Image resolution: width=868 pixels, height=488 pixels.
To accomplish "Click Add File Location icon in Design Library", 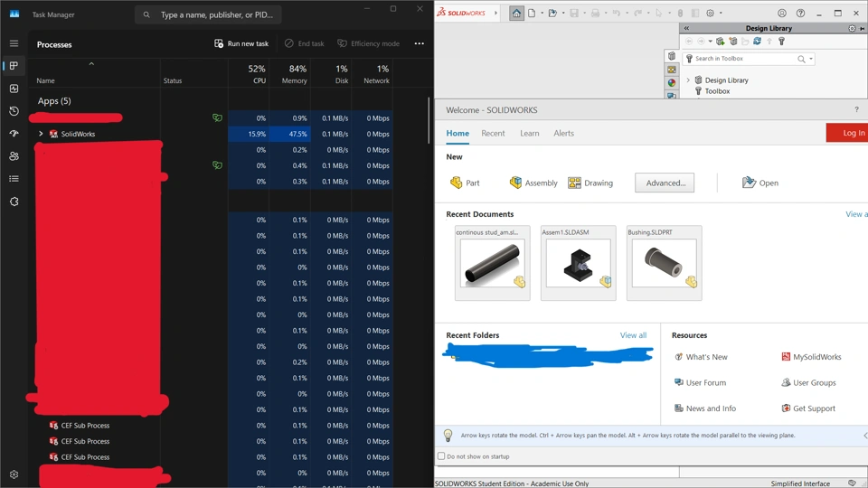I will tap(721, 42).
